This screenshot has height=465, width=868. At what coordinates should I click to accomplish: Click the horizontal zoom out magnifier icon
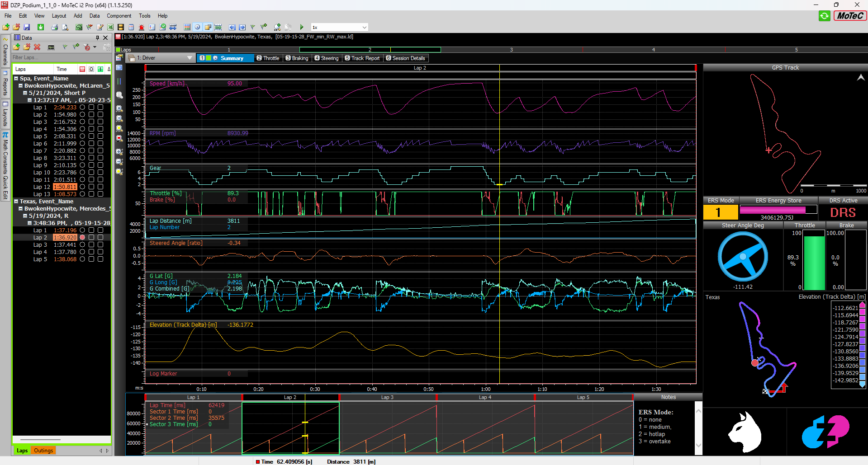click(x=119, y=118)
